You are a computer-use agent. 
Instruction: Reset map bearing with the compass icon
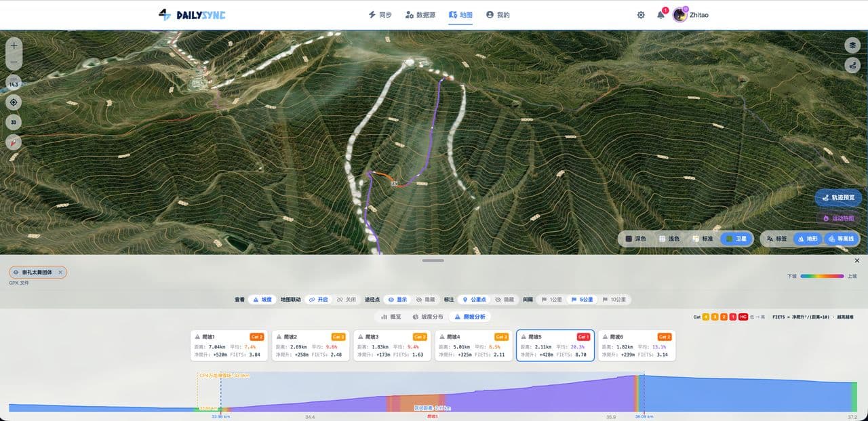pos(14,142)
